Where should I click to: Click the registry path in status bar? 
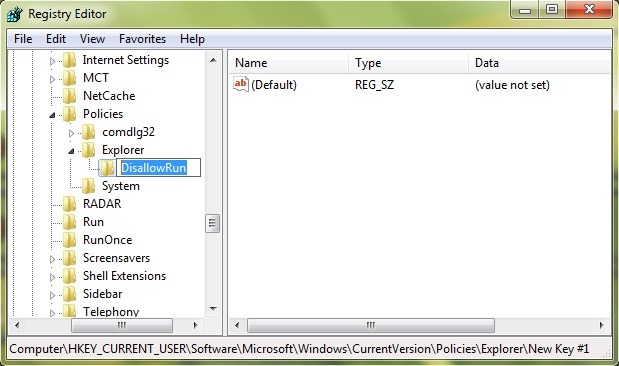click(299, 349)
